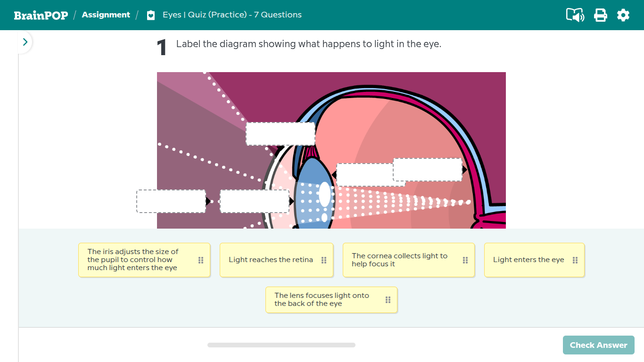Activate the read-aloud book icon
The height and width of the screenshot is (362, 644).
click(575, 15)
